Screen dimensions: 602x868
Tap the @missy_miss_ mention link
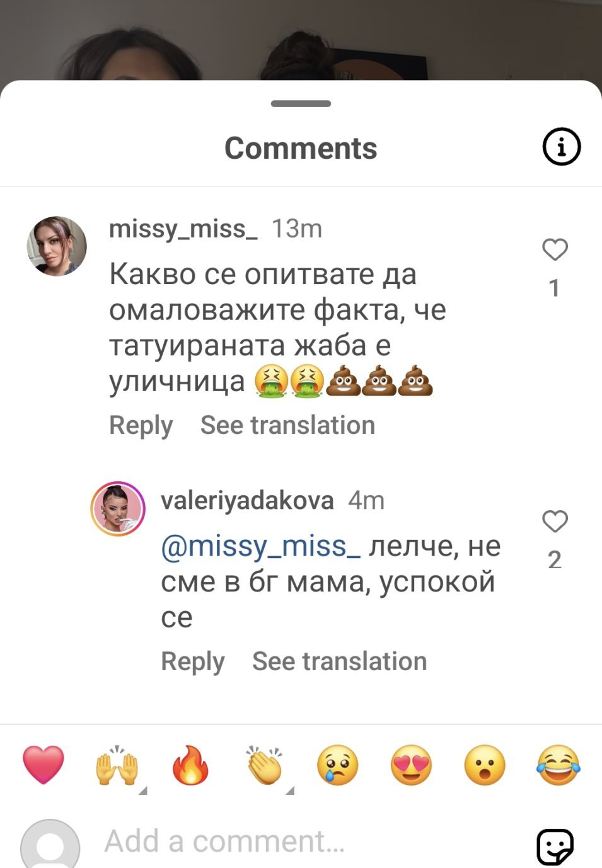[x=260, y=546]
